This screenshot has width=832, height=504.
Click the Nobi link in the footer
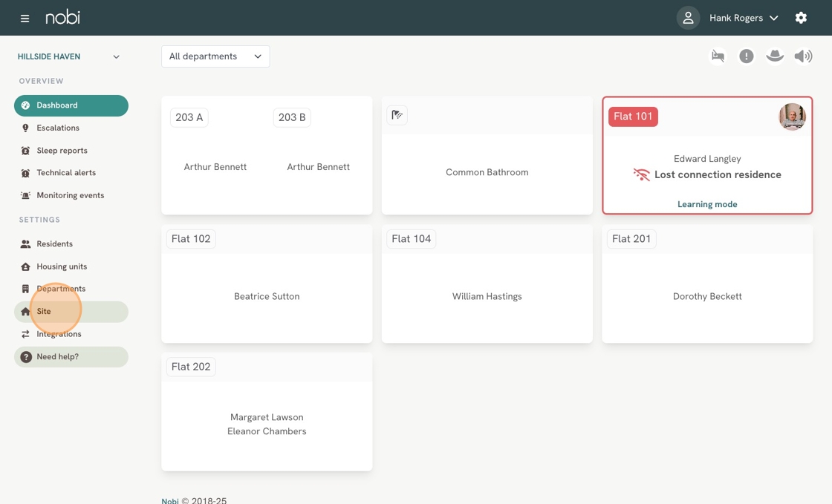[x=170, y=501]
